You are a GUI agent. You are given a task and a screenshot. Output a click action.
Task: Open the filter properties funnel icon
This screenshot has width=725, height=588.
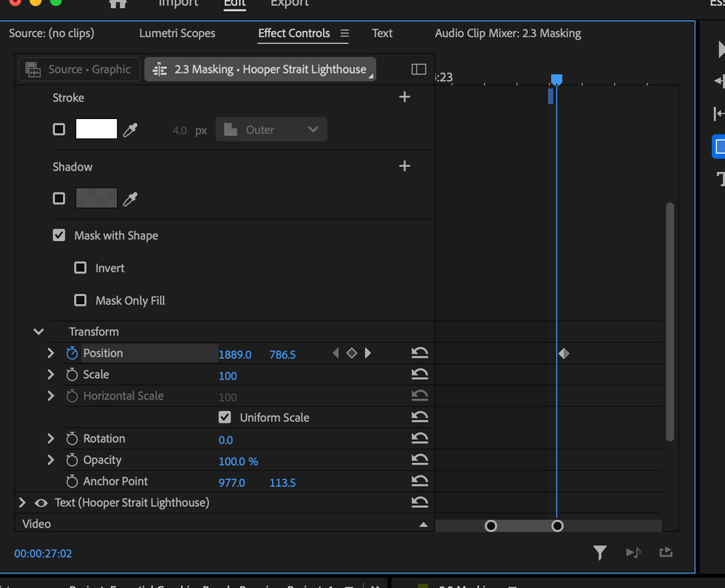pos(599,553)
